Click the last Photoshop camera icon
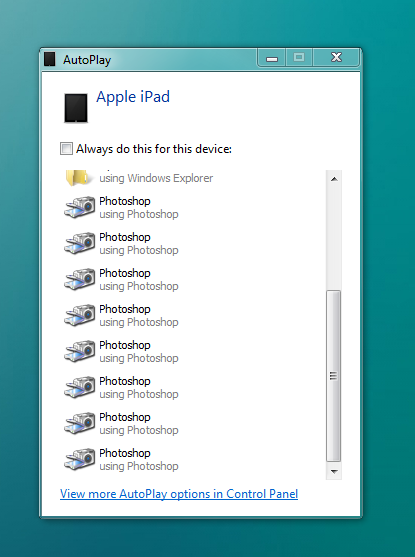This screenshot has height=557, width=415. (x=80, y=459)
